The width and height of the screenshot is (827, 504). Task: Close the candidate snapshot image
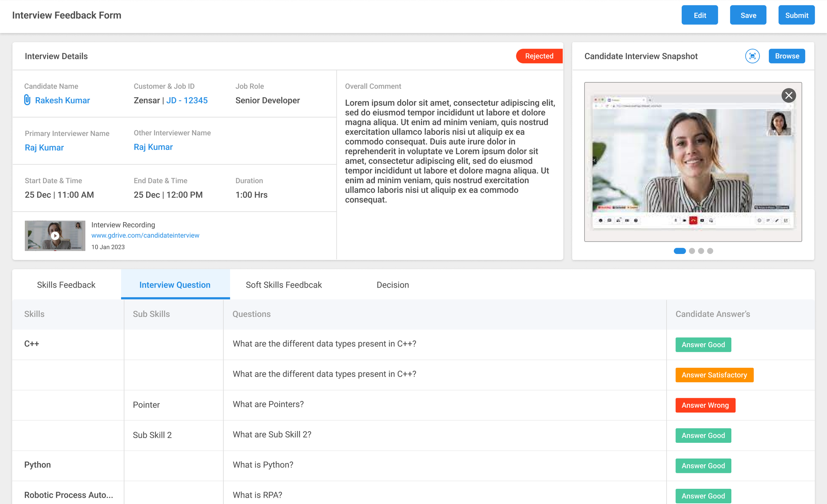tap(788, 96)
